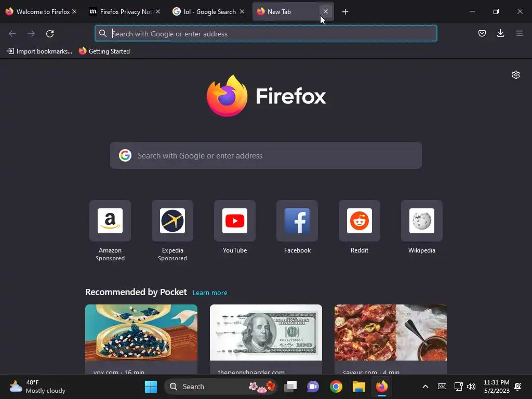Open the Save to Pocket icon

(x=482, y=33)
